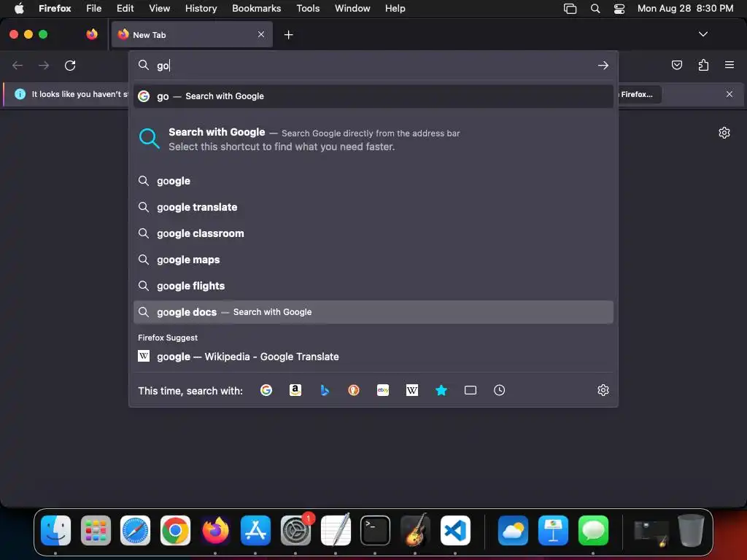Open search settings gear in dropdown
The image size is (747, 560).
coord(603,391)
